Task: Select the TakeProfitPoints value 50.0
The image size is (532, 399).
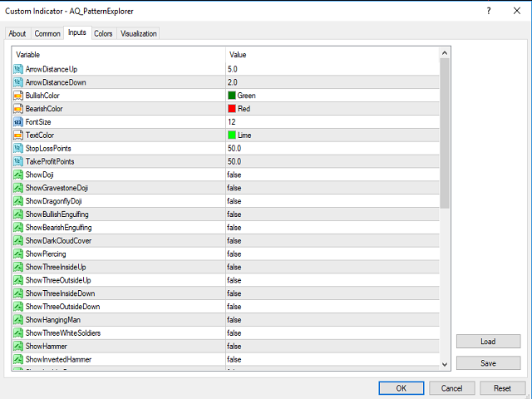Action: pos(234,161)
